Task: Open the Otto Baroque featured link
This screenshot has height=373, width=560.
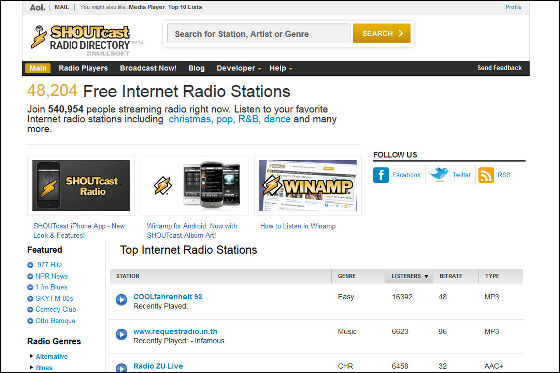Action: [x=55, y=321]
